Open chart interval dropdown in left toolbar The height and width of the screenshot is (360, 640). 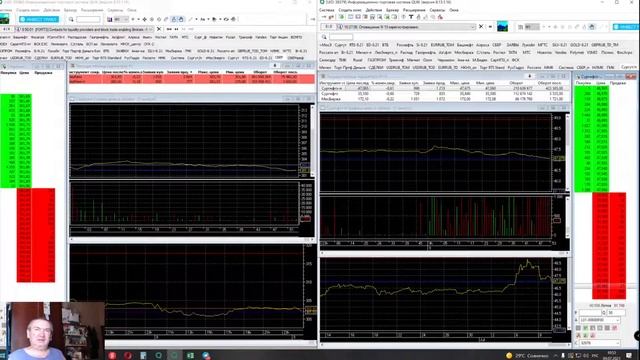click(121, 19)
